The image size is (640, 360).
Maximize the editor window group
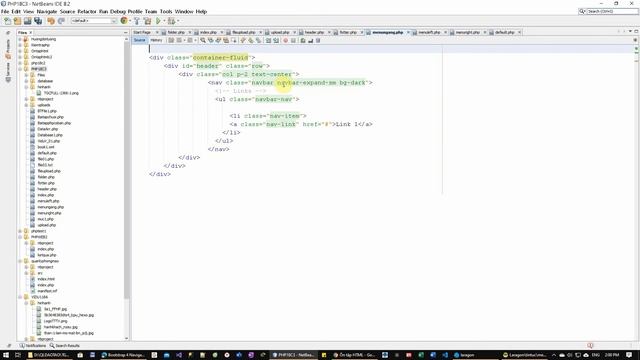(x=636, y=32)
